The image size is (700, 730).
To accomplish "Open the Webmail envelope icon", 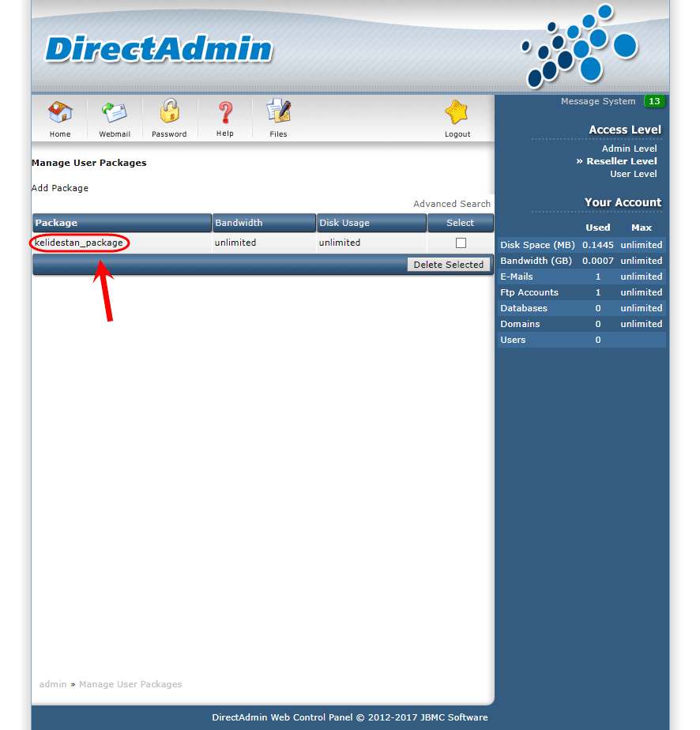I will click(115, 112).
